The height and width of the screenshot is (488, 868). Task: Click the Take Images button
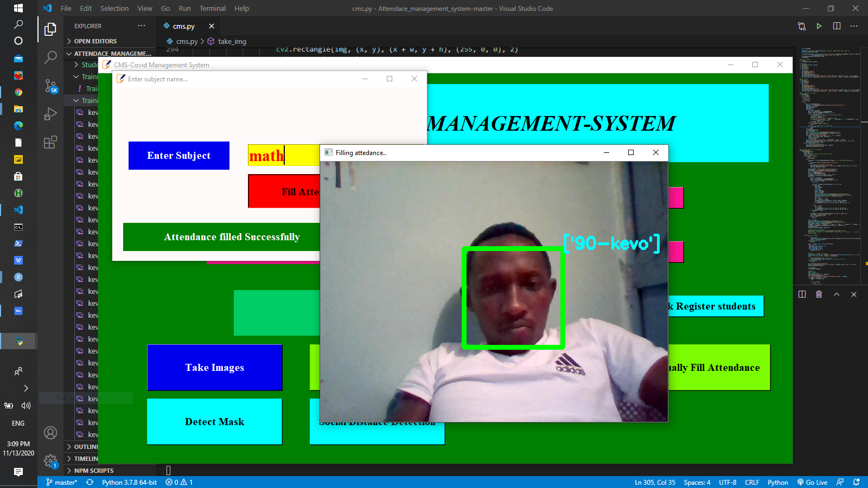point(214,368)
